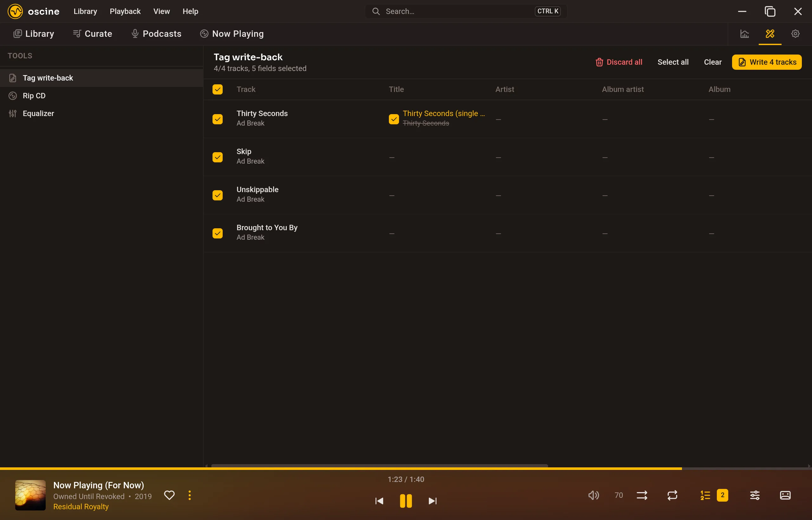Skip to the previous track
This screenshot has height=520, width=812.
379,501
